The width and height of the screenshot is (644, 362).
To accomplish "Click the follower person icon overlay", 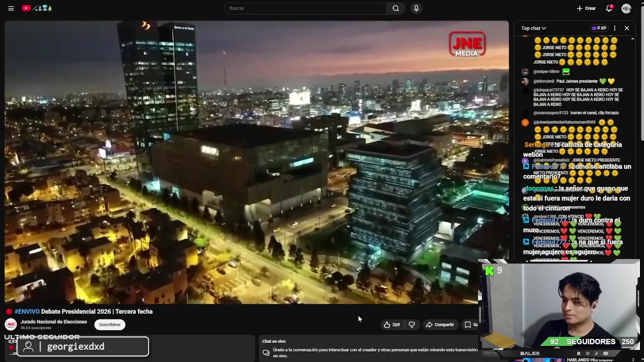I will point(29,346).
